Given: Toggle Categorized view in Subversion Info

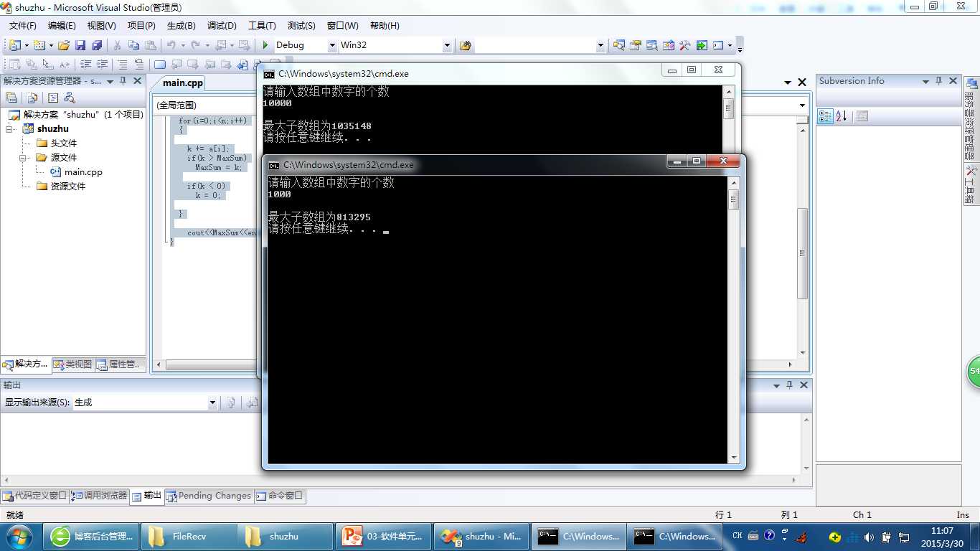Looking at the screenshot, I should click(x=826, y=116).
